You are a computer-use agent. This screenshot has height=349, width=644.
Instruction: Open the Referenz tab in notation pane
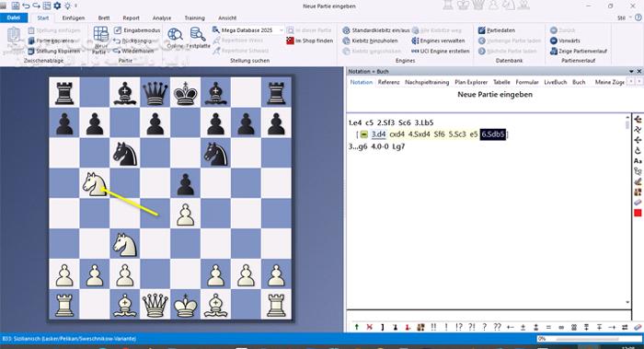click(x=388, y=82)
